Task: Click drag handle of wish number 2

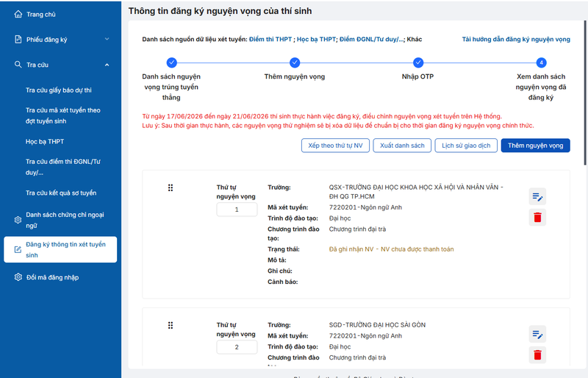Action: coord(171,326)
